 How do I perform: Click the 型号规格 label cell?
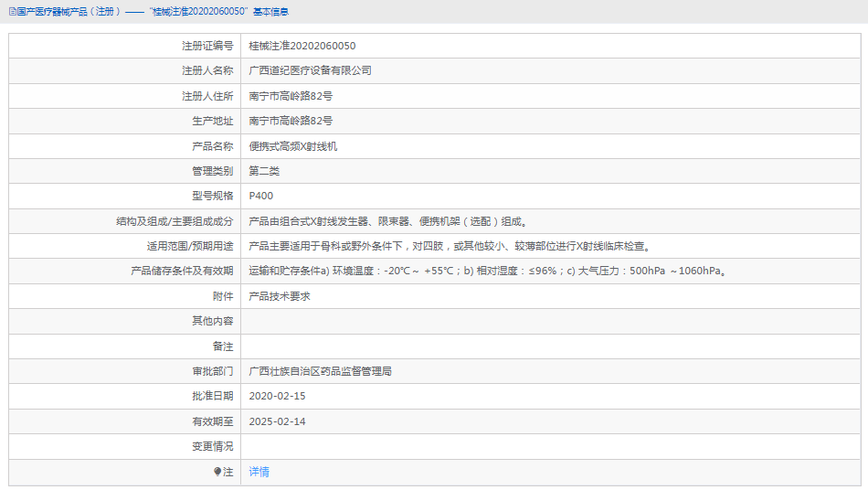tap(124, 196)
